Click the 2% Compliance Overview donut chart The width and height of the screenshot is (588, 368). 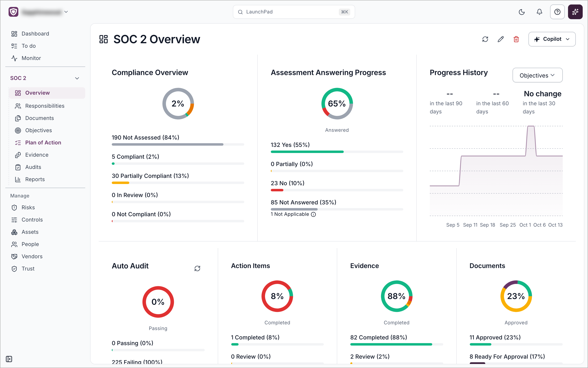(178, 103)
